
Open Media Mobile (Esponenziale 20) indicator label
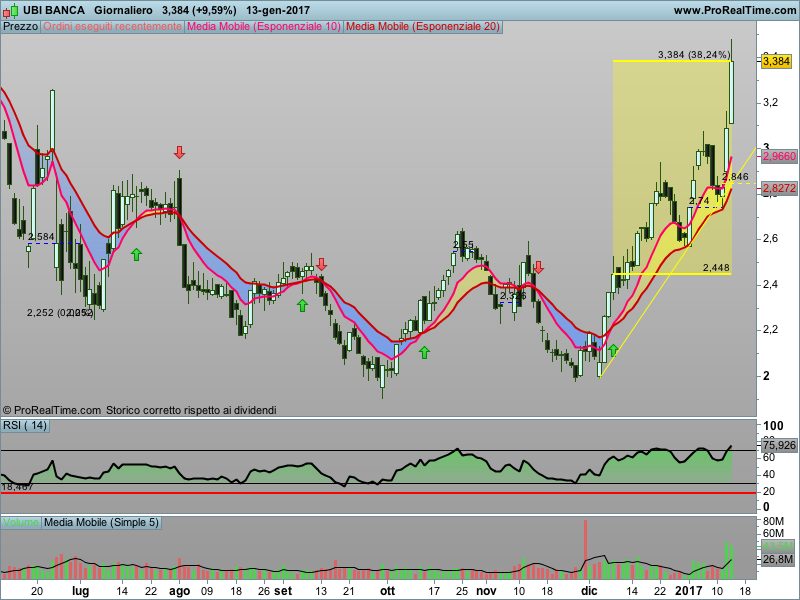[423, 27]
